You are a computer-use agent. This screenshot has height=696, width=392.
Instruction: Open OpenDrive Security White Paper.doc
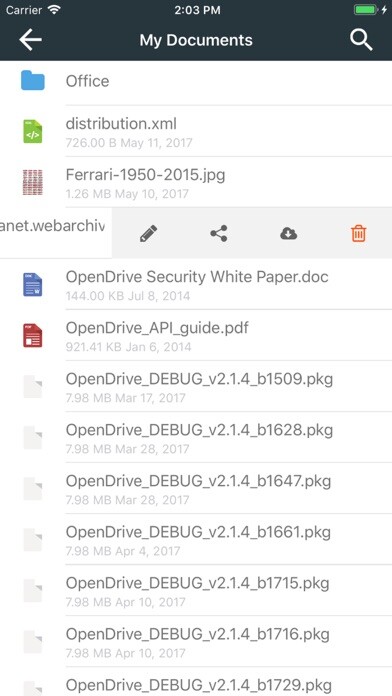(196, 285)
